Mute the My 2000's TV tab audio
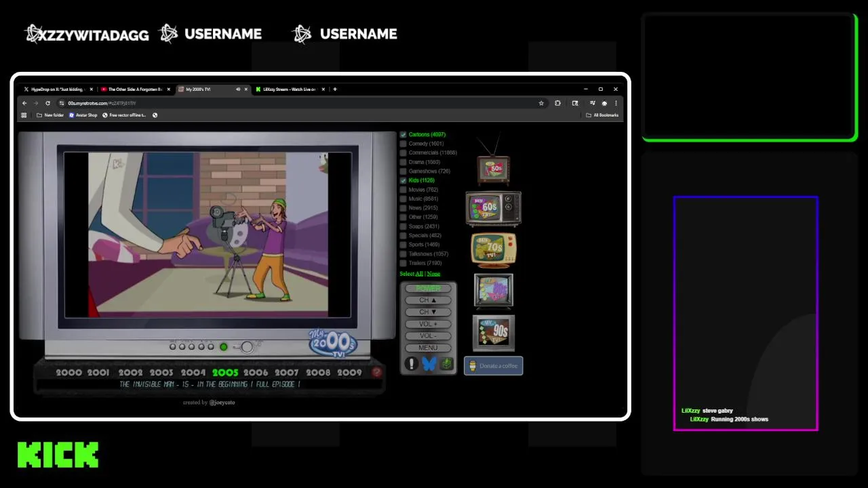Image resolution: width=868 pixels, height=488 pixels. point(238,89)
